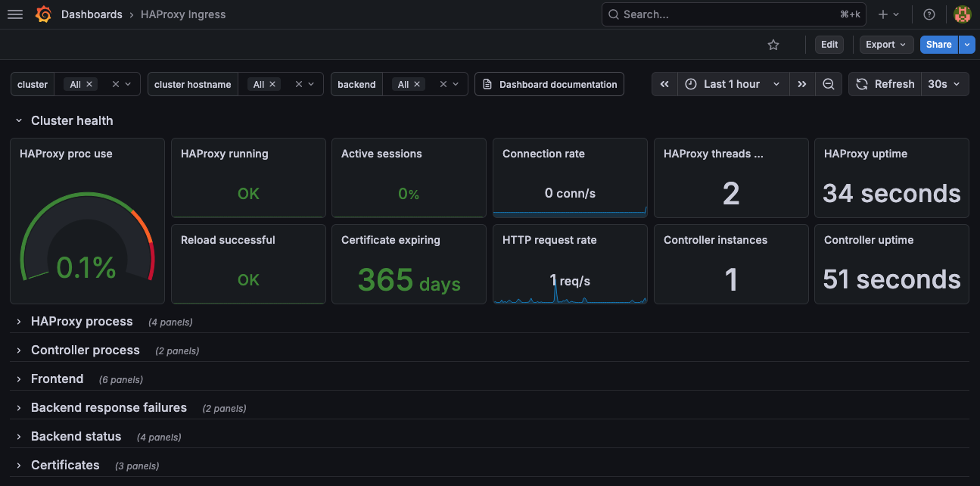Click the Grafana logo icon
Viewport: 980px width, 486px height.
coord(44,14)
